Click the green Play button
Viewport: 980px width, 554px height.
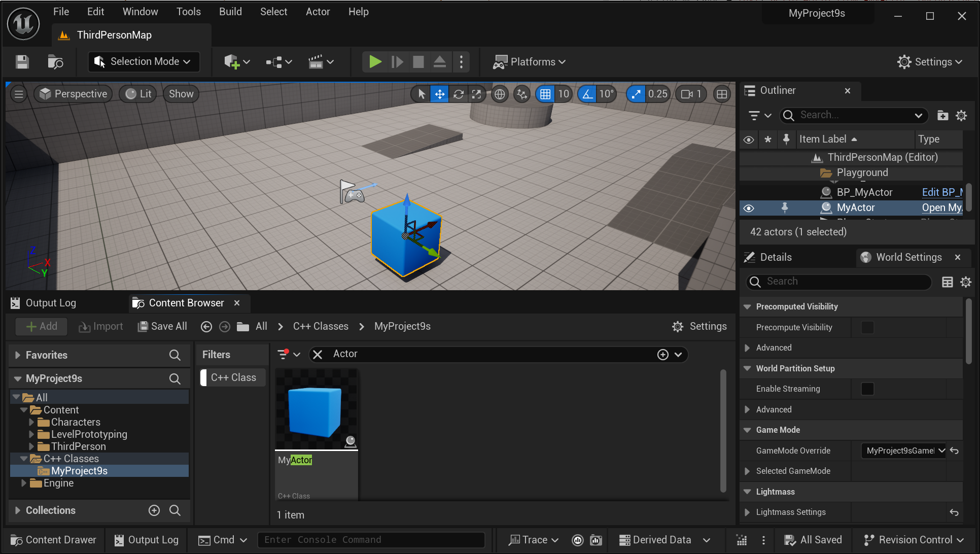coord(375,62)
